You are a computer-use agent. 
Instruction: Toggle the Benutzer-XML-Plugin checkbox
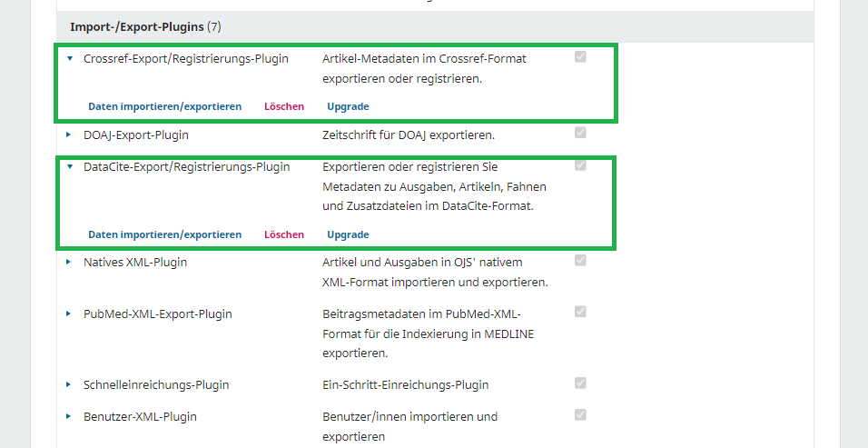(580, 415)
